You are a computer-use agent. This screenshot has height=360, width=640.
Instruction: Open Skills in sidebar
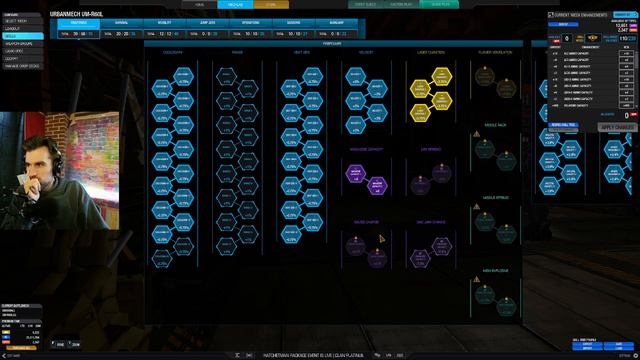pyautogui.click(x=22, y=36)
